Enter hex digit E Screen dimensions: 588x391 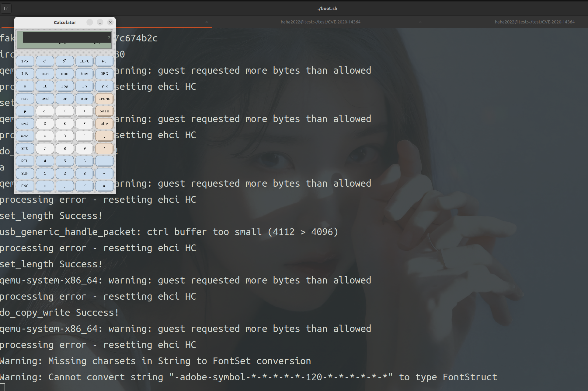click(x=64, y=124)
